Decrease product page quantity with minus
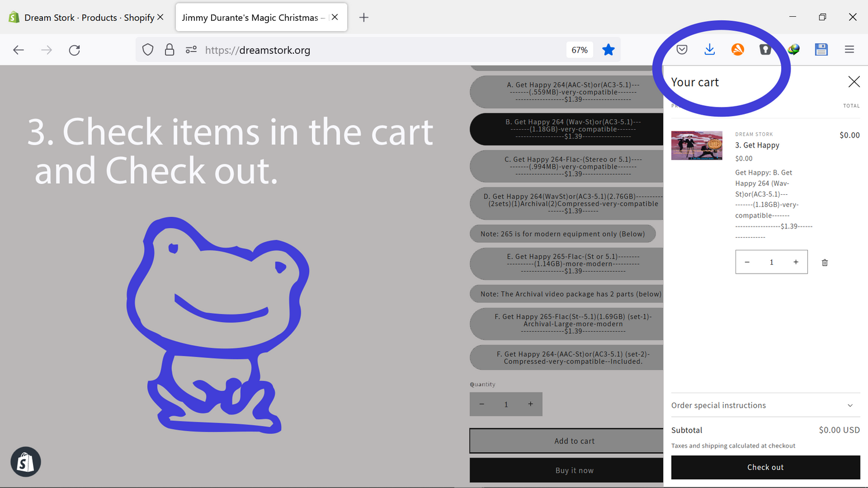The height and width of the screenshot is (488, 868). tap(481, 404)
